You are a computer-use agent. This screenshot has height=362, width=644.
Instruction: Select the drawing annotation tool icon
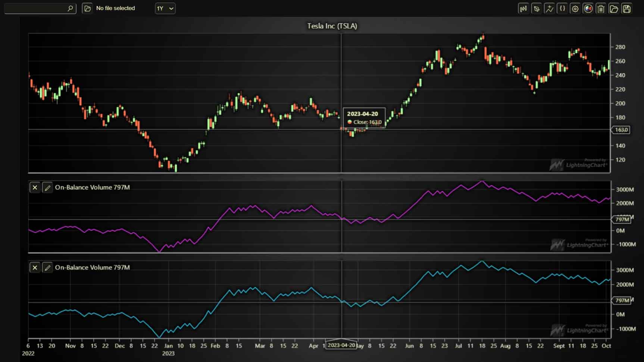pyautogui.click(x=537, y=9)
